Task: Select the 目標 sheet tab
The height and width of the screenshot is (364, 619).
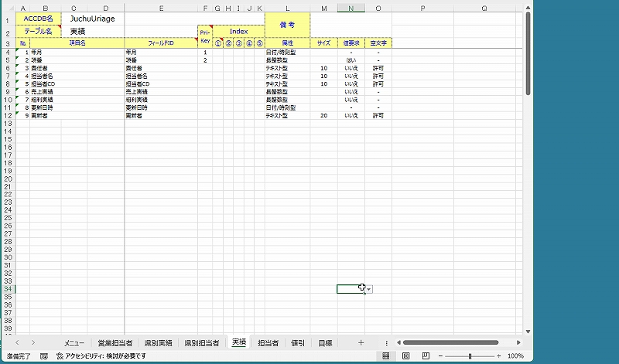Action: click(325, 342)
